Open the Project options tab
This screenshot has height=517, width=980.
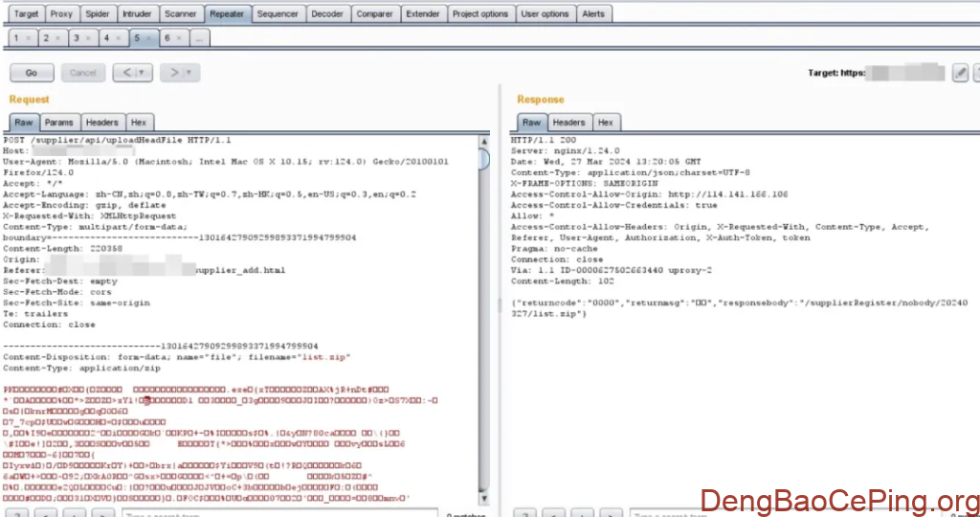point(480,14)
